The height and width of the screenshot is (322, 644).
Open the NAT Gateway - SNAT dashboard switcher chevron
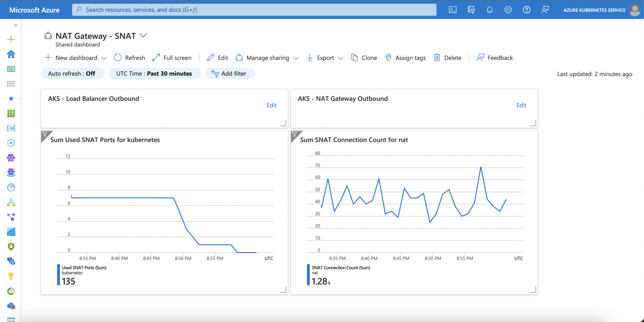143,36
